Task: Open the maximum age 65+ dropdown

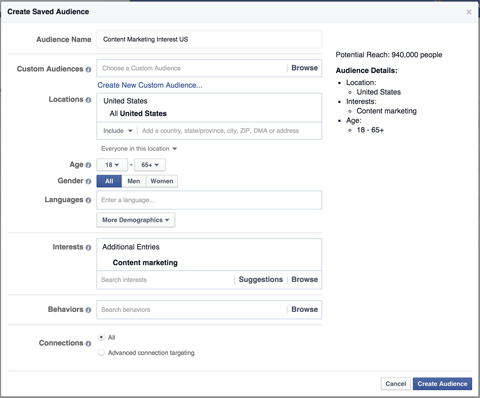Action: 150,165
